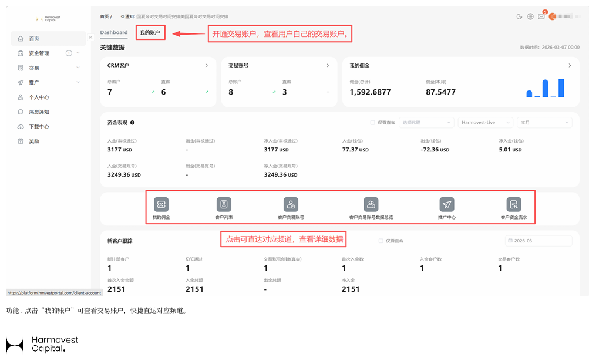This screenshot has width=589, height=364.
Task: Switch to the 我的账户 tab
Action: point(150,33)
